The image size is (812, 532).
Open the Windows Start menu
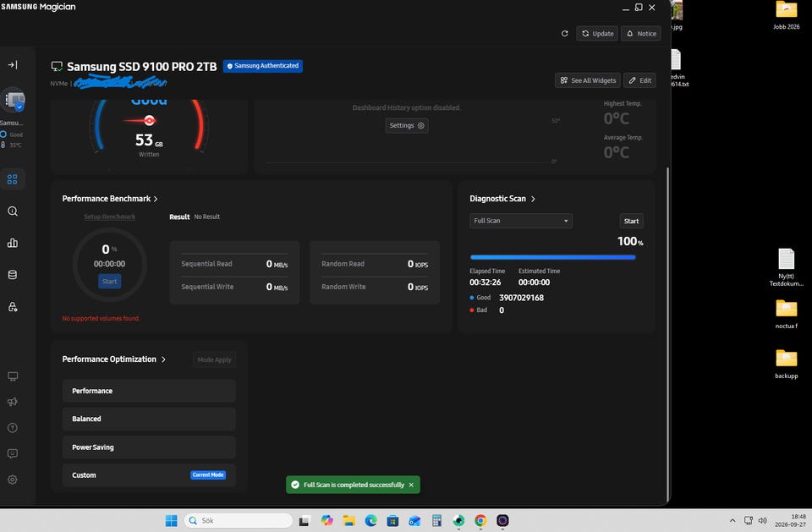(171, 521)
